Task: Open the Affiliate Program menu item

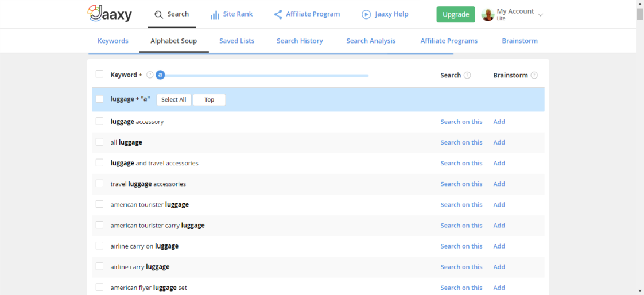Action: pyautogui.click(x=307, y=14)
